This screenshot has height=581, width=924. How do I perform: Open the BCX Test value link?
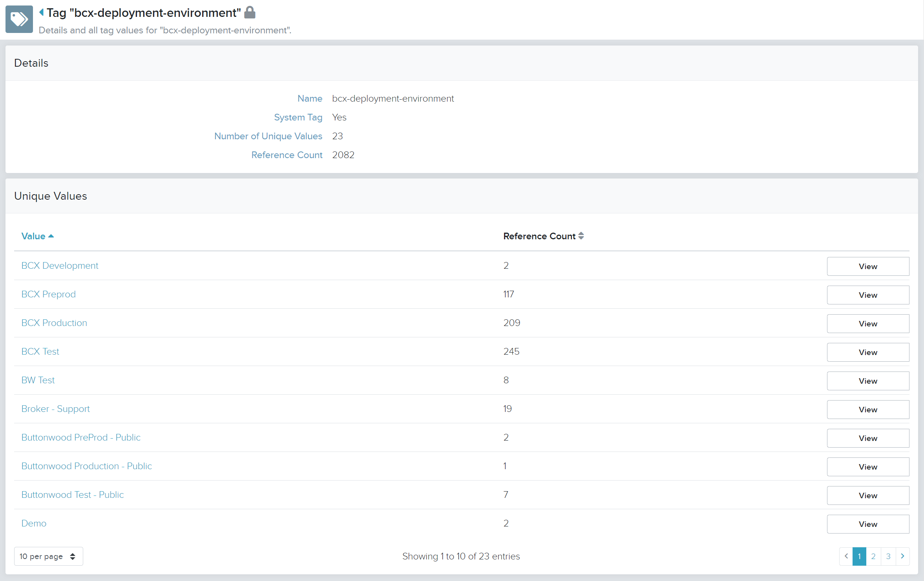click(x=40, y=352)
